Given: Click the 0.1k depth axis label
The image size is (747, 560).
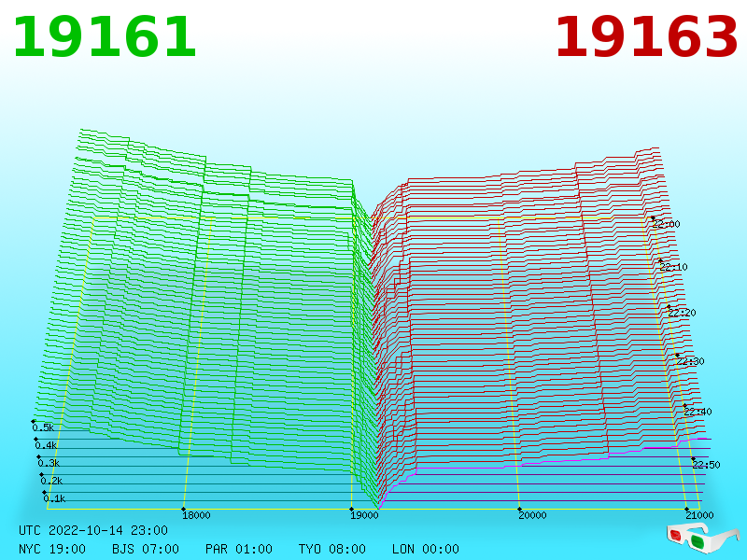Looking at the screenshot, I should click(x=54, y=498).
